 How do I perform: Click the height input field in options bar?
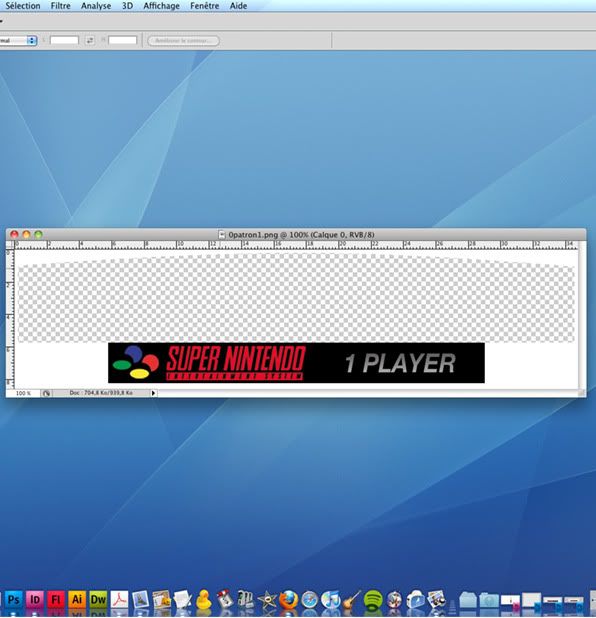[x=123, y=40]
